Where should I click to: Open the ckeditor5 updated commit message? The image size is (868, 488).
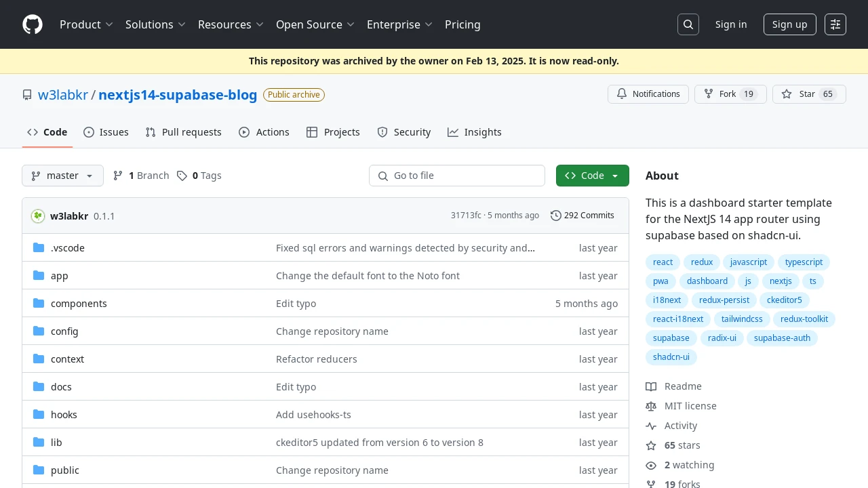(x=380, y=443)
